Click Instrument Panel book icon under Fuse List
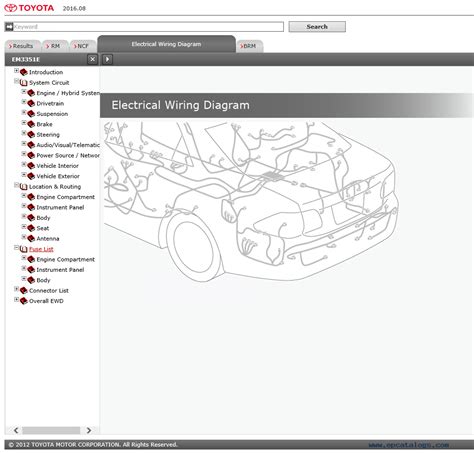Viewport: 474px width, 453px height. tap(31, 270)
